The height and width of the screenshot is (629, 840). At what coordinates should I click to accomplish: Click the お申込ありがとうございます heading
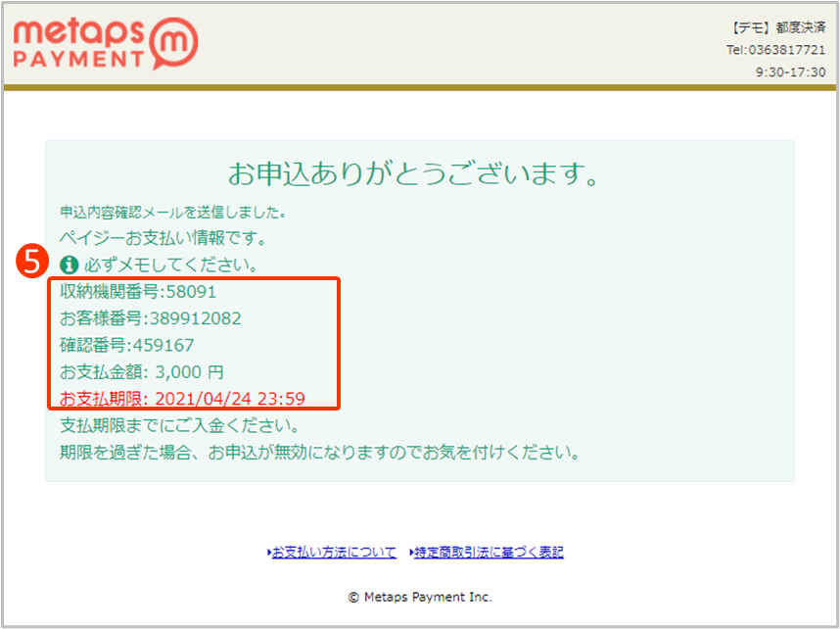(413, 174)
